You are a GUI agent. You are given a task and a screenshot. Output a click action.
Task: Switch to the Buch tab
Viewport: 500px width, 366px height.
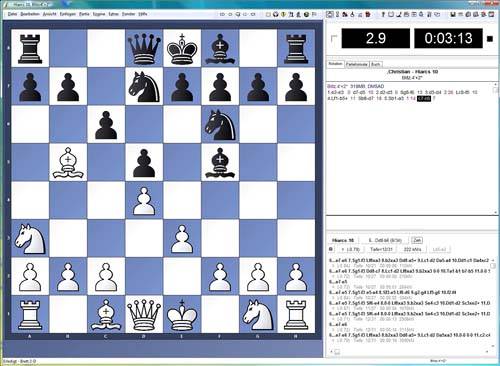coord(376,64)
